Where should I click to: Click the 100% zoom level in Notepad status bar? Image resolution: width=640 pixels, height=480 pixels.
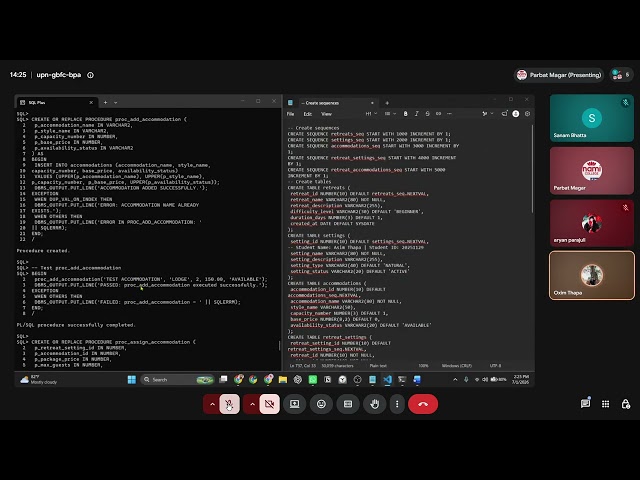point(423,366)
